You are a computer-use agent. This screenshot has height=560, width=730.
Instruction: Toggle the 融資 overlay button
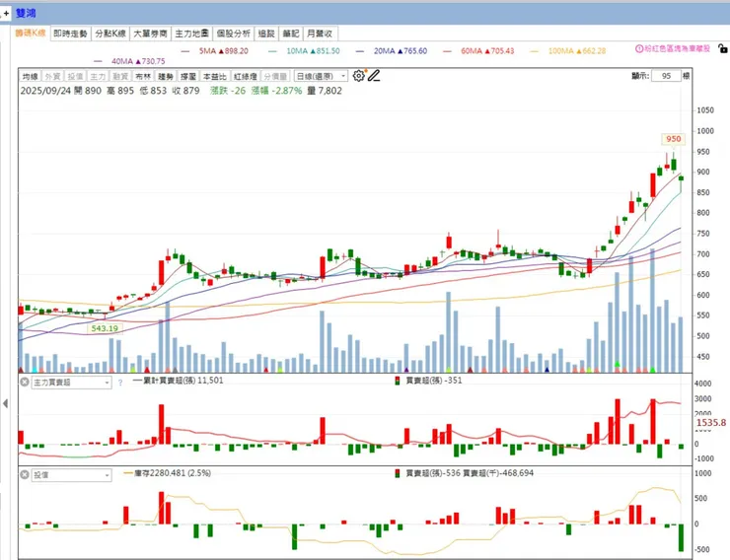(x=120, y=76)
